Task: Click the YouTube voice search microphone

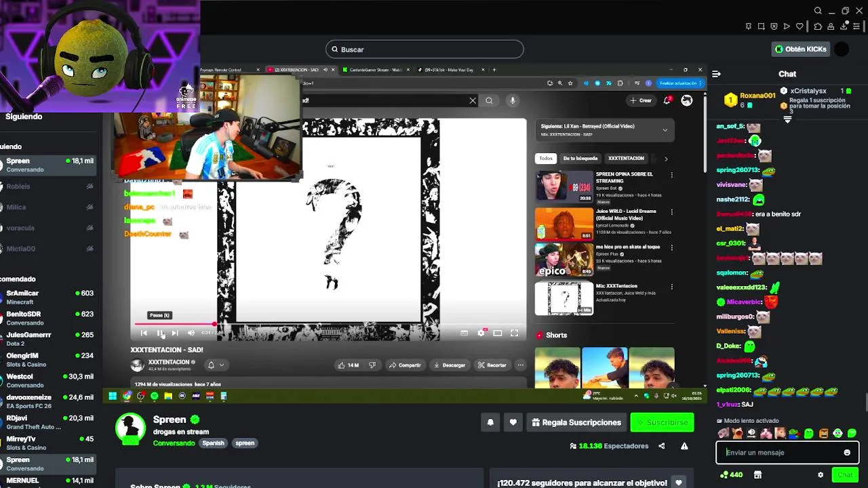Action: pos(513,100)
